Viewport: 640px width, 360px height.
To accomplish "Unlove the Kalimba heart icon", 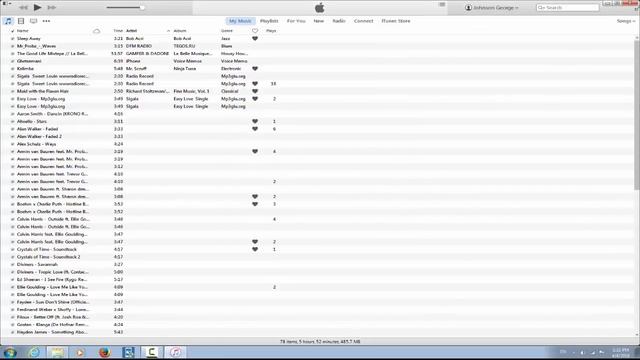I will click(x=255, y=69).
